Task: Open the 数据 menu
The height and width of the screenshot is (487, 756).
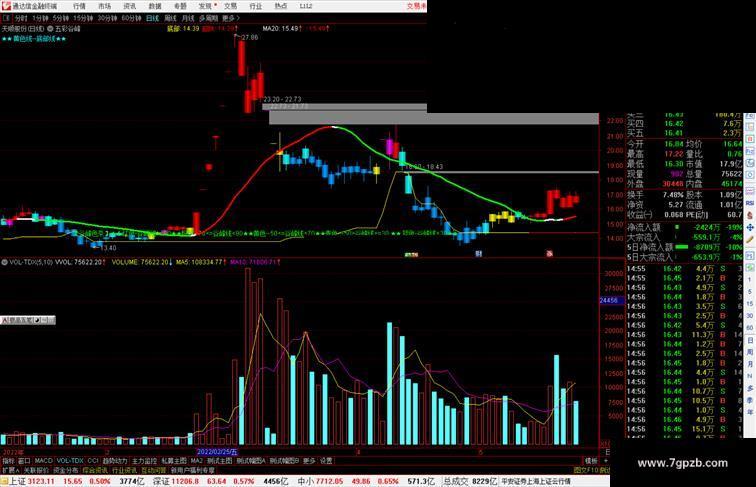Action: tap(155, 6)
